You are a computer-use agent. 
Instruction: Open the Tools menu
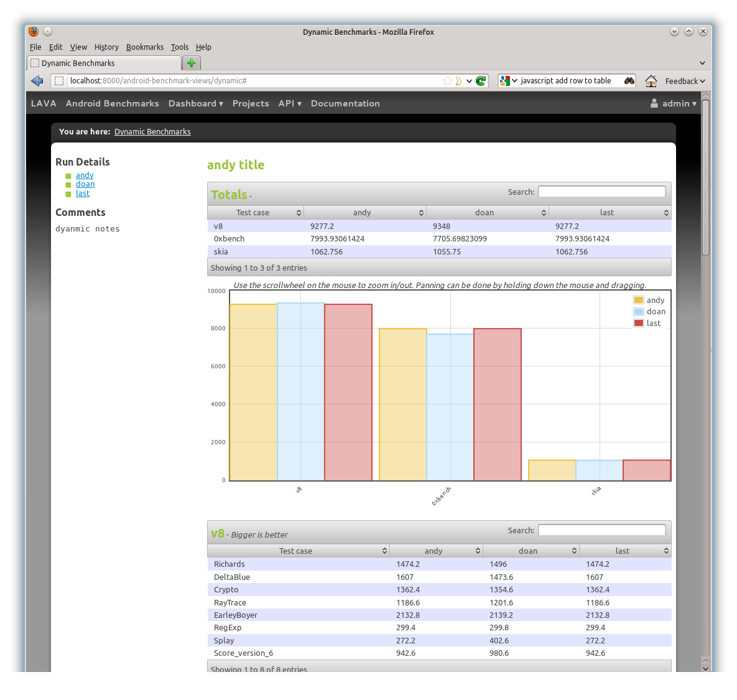click(179, 47)
